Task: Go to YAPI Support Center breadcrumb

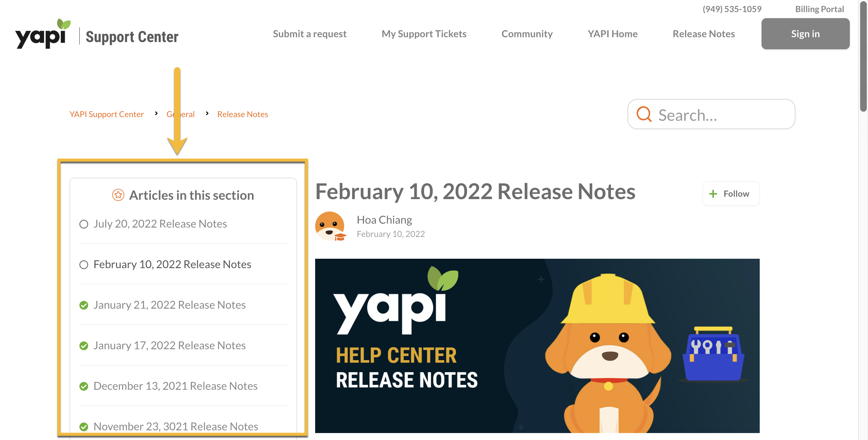Action: (106, 114)
